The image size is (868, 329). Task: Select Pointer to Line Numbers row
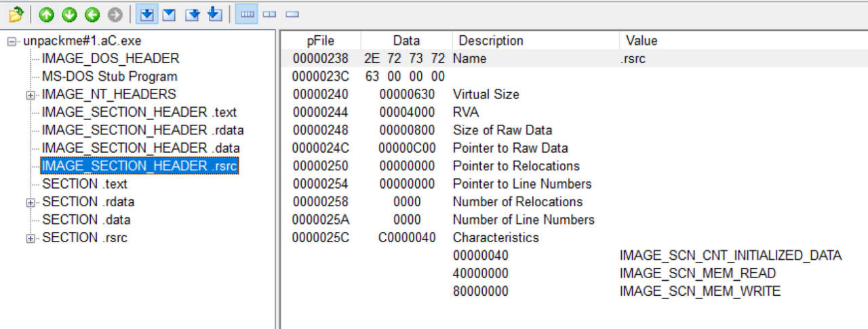(522, 184)
